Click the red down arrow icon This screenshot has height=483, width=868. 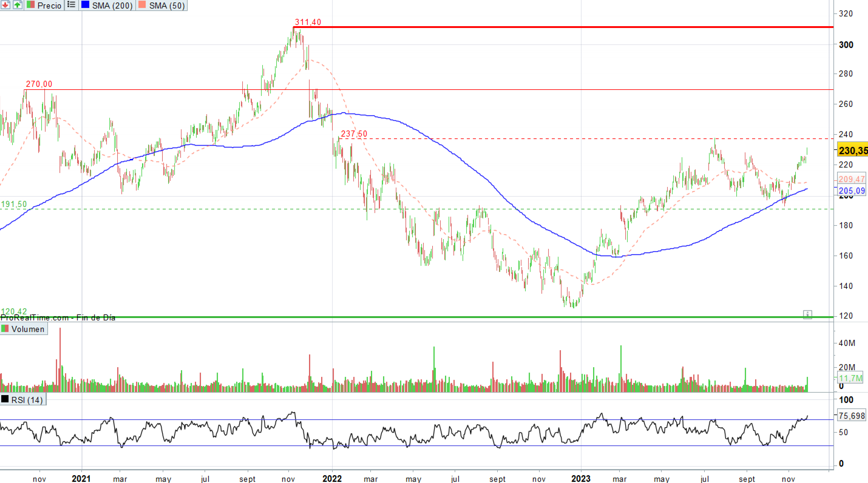[5, 5]
